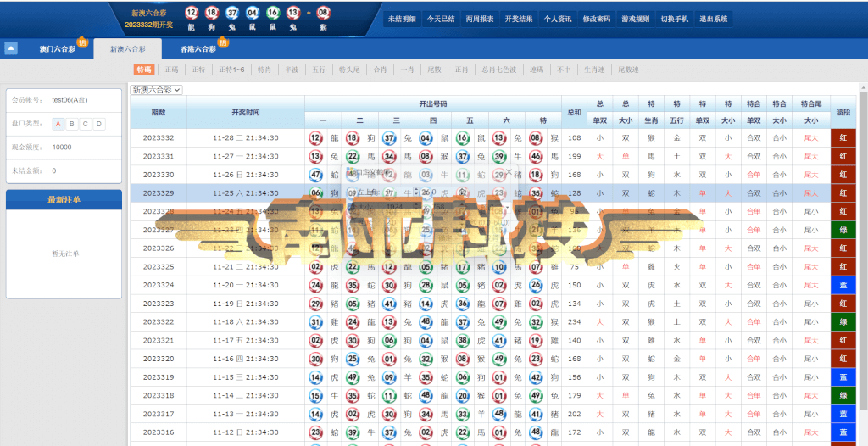Open the 特碼 bet type

click(x=144, y=70)
